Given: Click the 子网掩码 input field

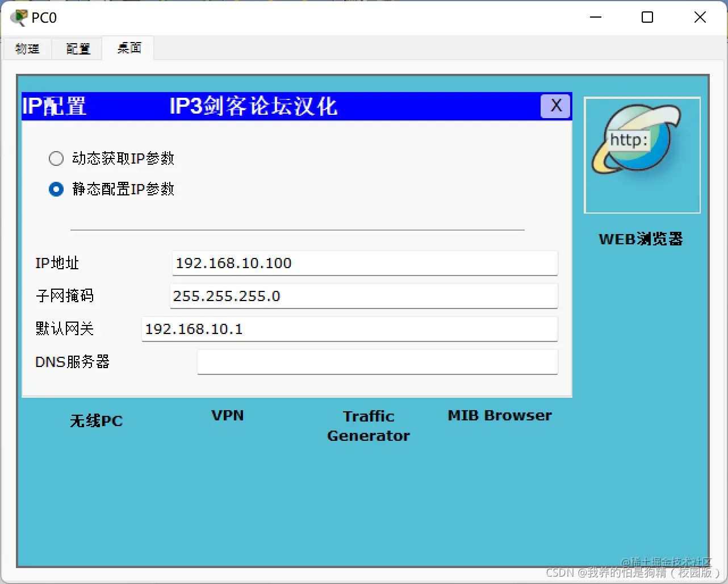Looking at the screenshot, I should pos(363,296).
